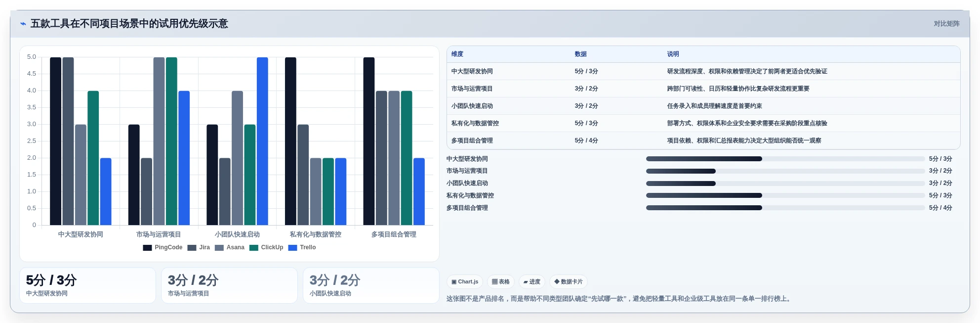This screenshot has height=323, width=980.
Task: Toggle the ClickUp legend swatch
Action: click(254, 248)
